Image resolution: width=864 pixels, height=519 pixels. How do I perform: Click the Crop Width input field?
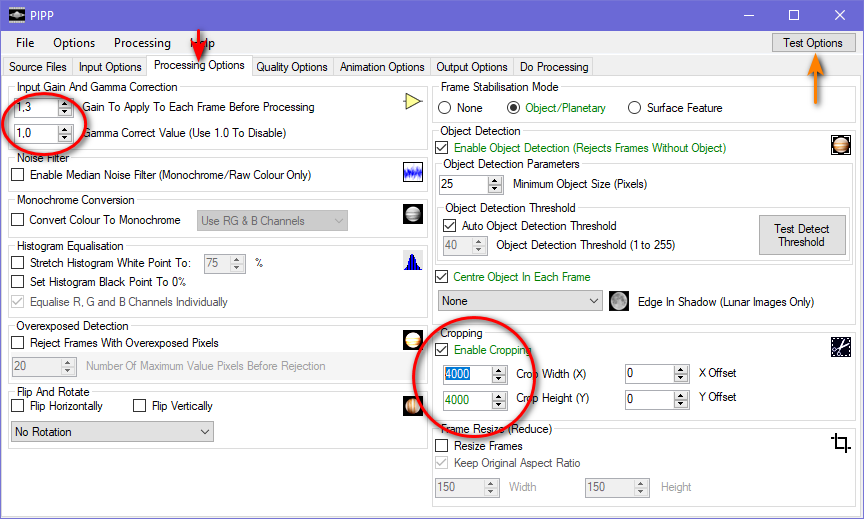(x=467, y=374)
